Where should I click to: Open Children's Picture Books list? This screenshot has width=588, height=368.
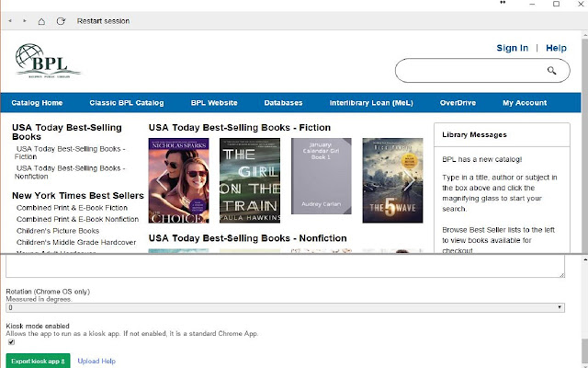coord(58,231)
